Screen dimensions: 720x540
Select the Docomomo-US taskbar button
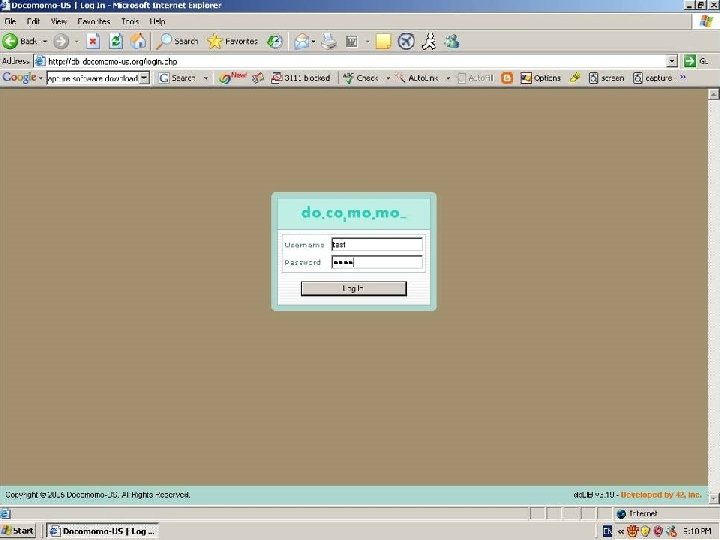pyautogui.click(x=102, y=531)
